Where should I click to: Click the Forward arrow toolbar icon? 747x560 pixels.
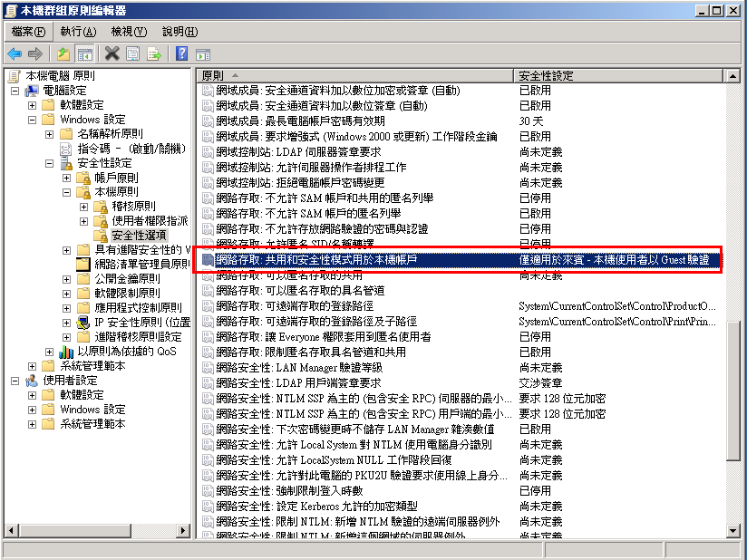coord(35,53)
